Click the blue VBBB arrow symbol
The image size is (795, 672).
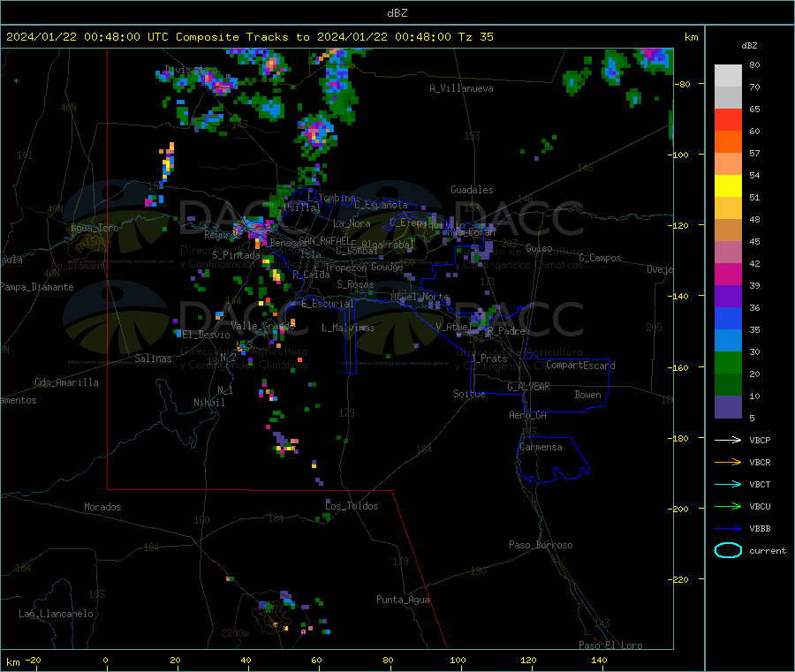pos(728,528)
